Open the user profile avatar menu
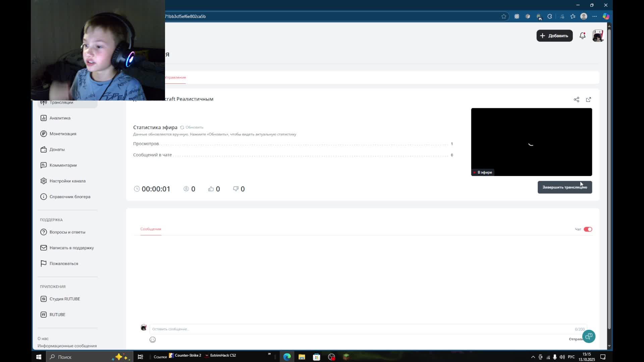 pos(598,36)
